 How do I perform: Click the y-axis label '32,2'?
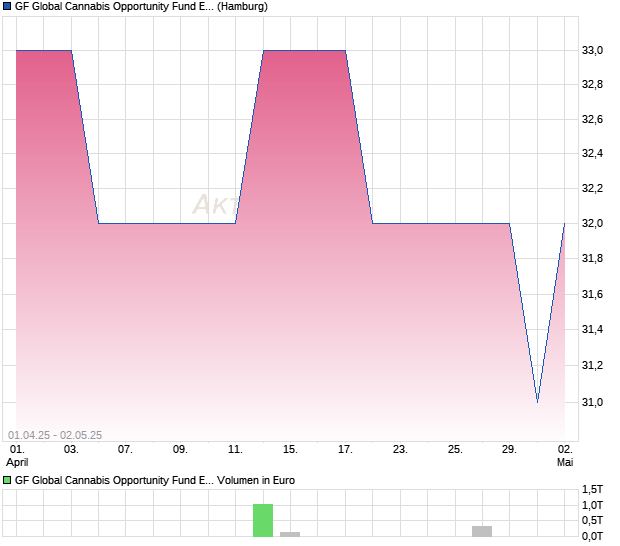592,188
